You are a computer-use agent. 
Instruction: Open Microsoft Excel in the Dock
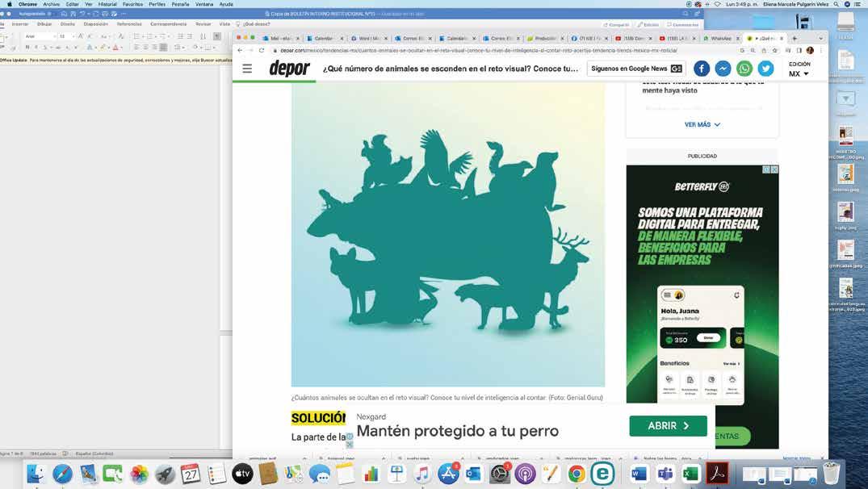coord(691,474)
